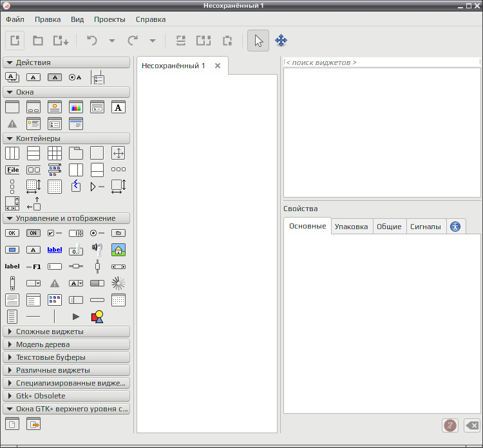Open the undo history dropdown arrow
Screen dimensions: 483x448
[x=112, y=41]
